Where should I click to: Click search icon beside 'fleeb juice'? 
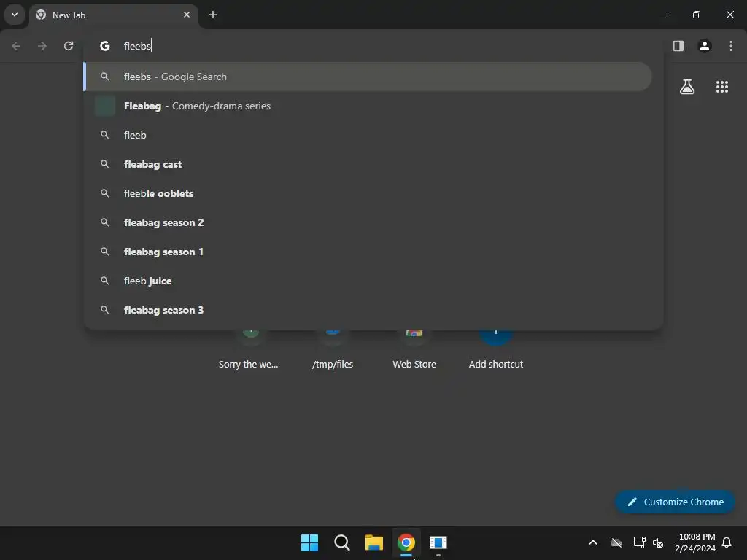(105, 281)
